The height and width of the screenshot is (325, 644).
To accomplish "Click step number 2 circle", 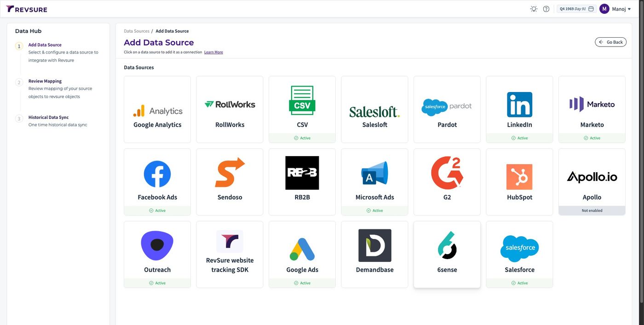I will [19, 82].
